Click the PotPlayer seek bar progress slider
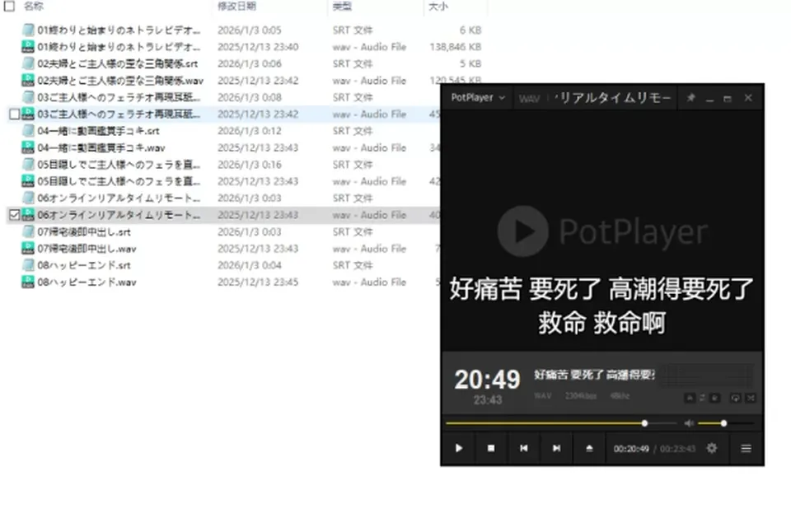 [x=561, y=423]
